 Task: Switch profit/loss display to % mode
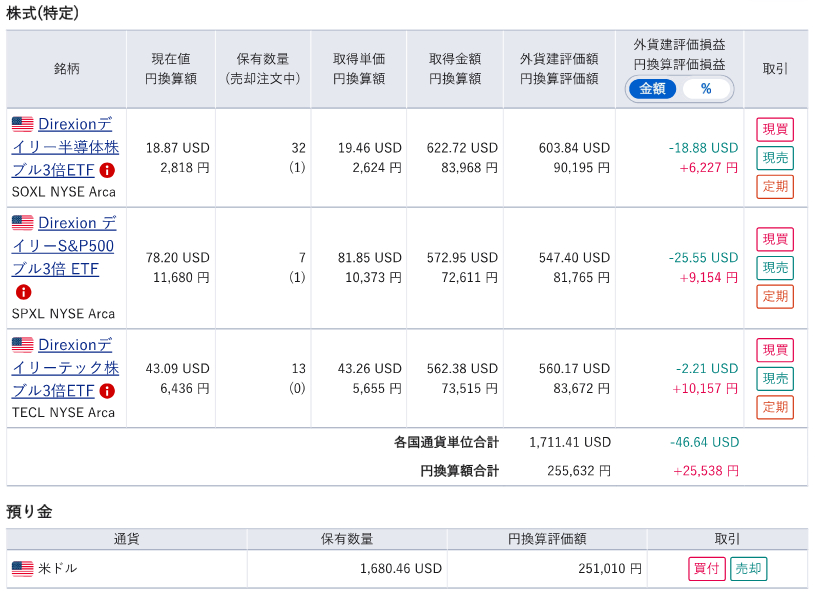tap(706, 89)
